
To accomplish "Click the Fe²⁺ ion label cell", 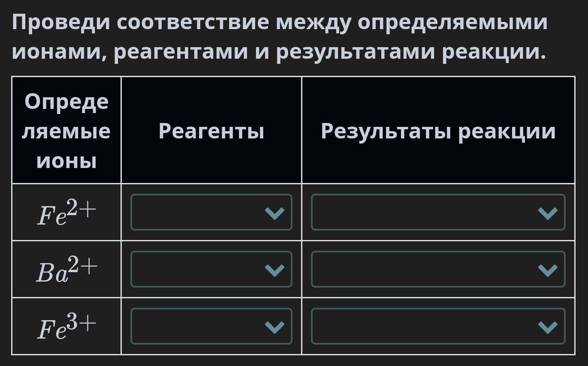I will (66, 213).
